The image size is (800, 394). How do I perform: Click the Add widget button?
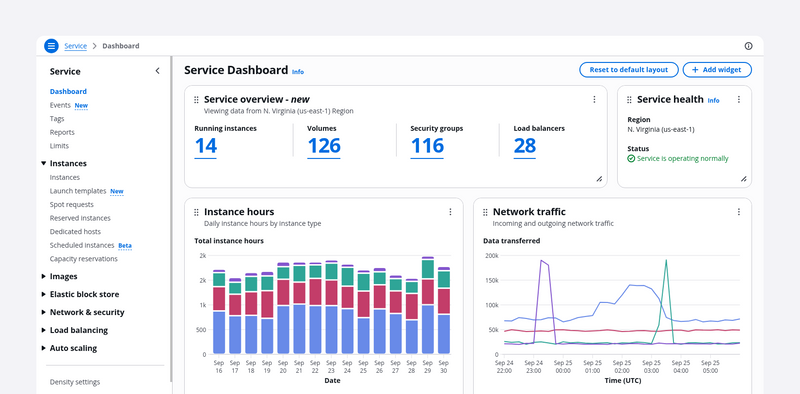pyautogui.click(x=717, y=70)
